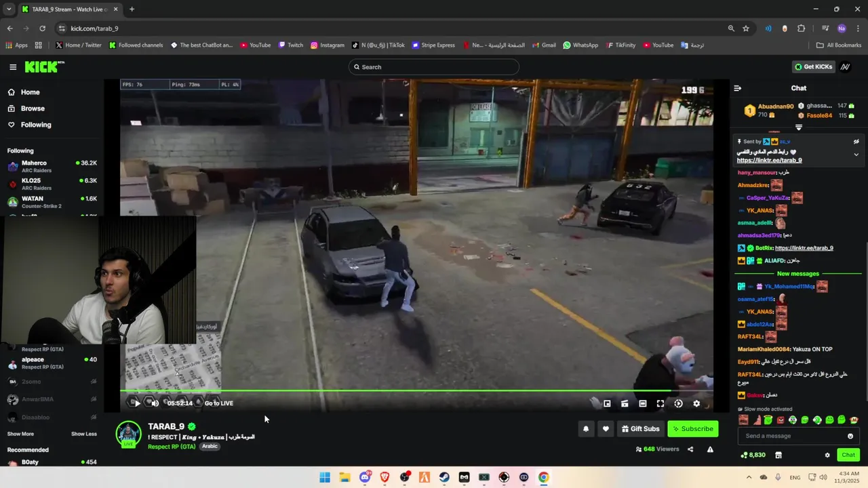Bookmark this page with the star
868x488 pixels.
click(746, 28)
